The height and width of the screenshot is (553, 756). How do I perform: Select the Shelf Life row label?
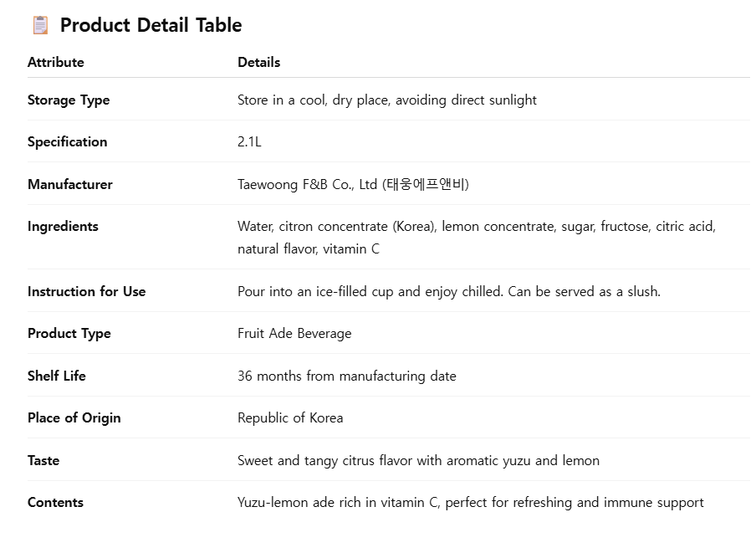[x=57, y=376]
